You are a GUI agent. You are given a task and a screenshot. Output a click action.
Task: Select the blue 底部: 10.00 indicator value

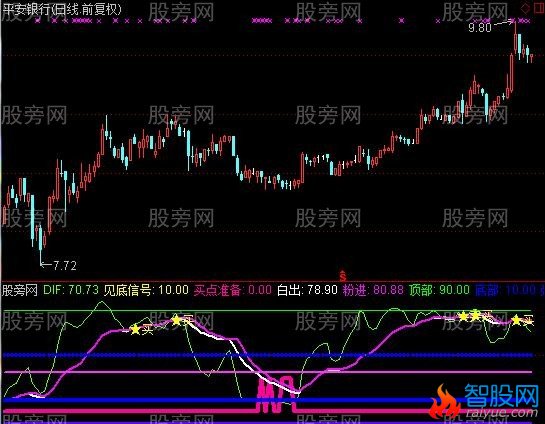(505, 290)
